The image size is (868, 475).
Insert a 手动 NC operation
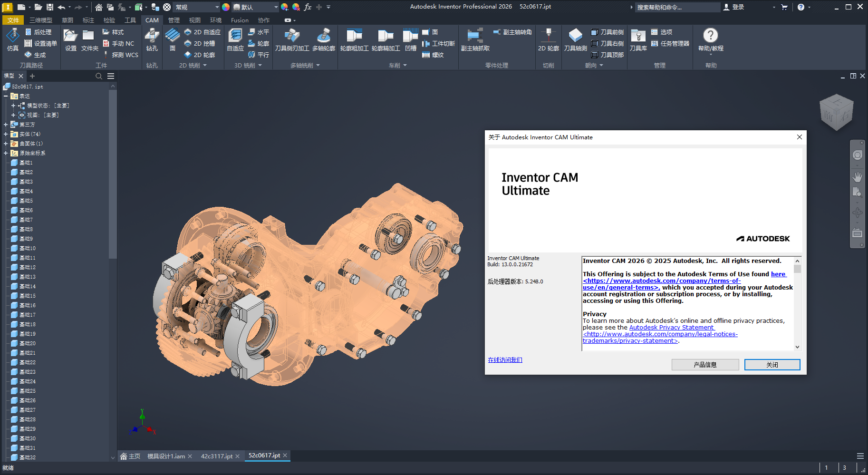point(118,43)
